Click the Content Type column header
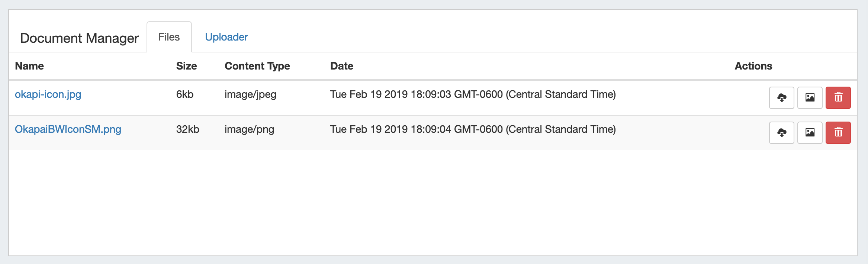868x264 pixels. tap(257, 66)
